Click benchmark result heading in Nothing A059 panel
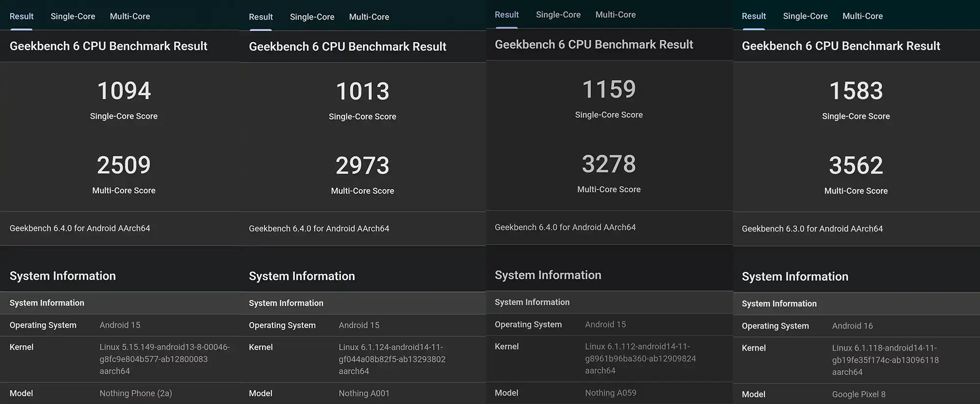The width and height of the screenshot is (980, 404). (594, 44)
